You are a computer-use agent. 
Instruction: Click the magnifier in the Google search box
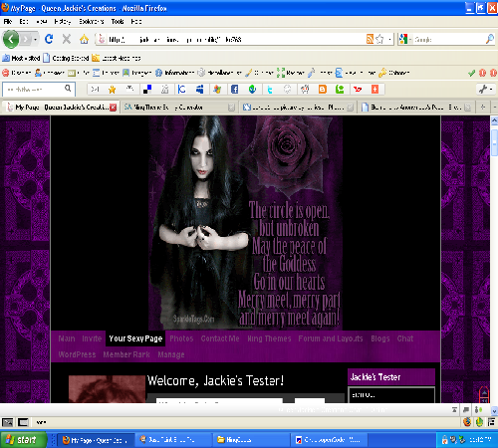[490, 39]
